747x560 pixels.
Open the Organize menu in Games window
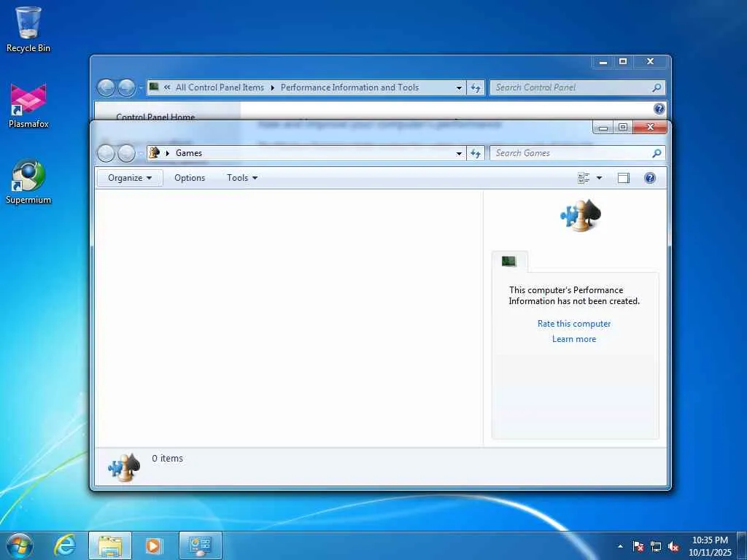[130, 178]
